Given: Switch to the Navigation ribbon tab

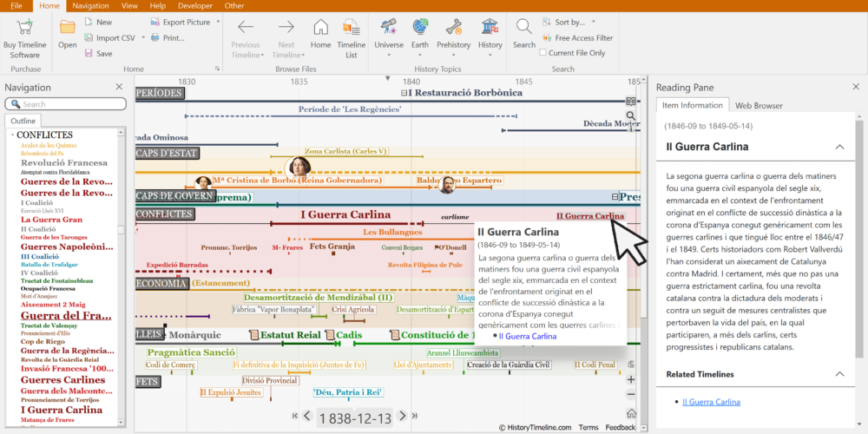Looking at the screenshot, I should pyautogui.click(x=91, y=6).
